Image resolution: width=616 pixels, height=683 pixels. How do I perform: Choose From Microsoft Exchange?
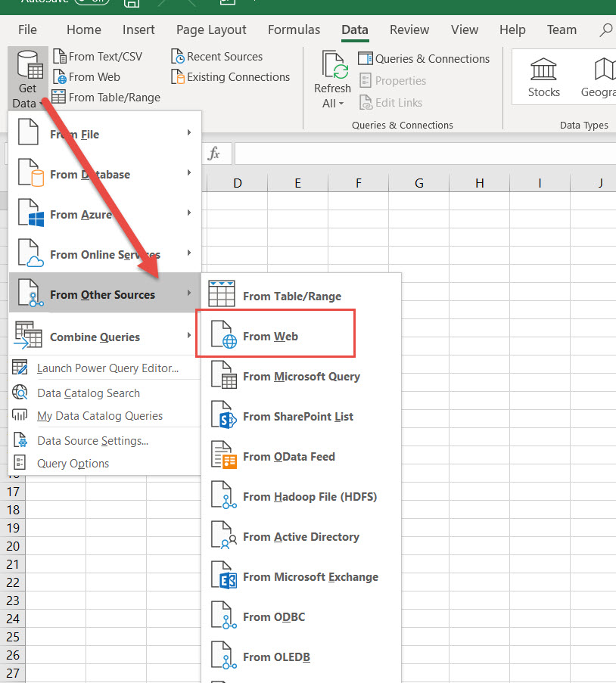(x=300, y=576)
